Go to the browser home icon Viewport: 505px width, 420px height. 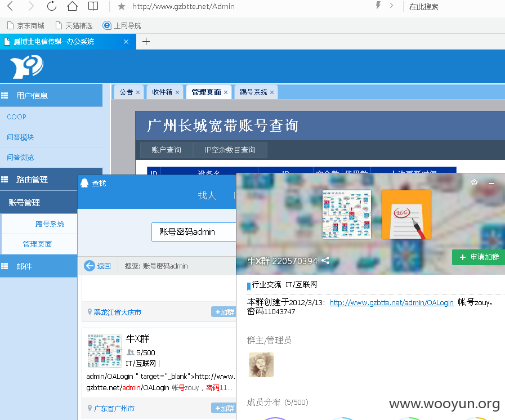coord(72,6)
